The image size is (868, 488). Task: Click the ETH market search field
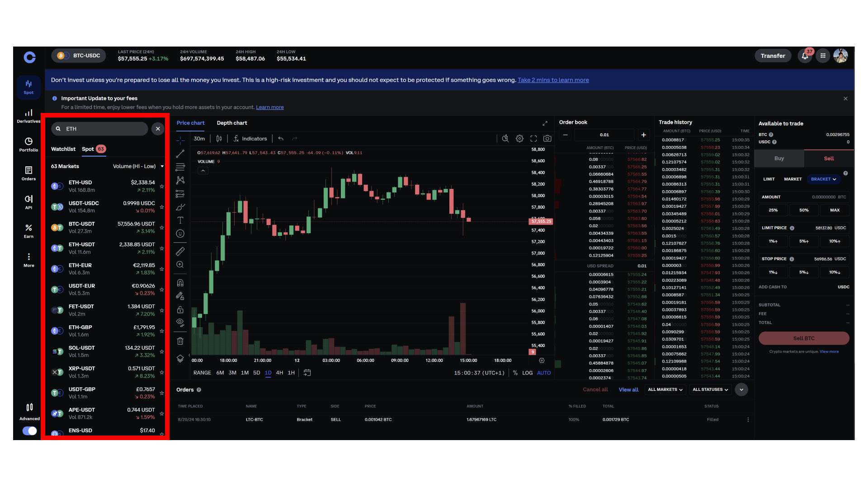pos(99,129)
